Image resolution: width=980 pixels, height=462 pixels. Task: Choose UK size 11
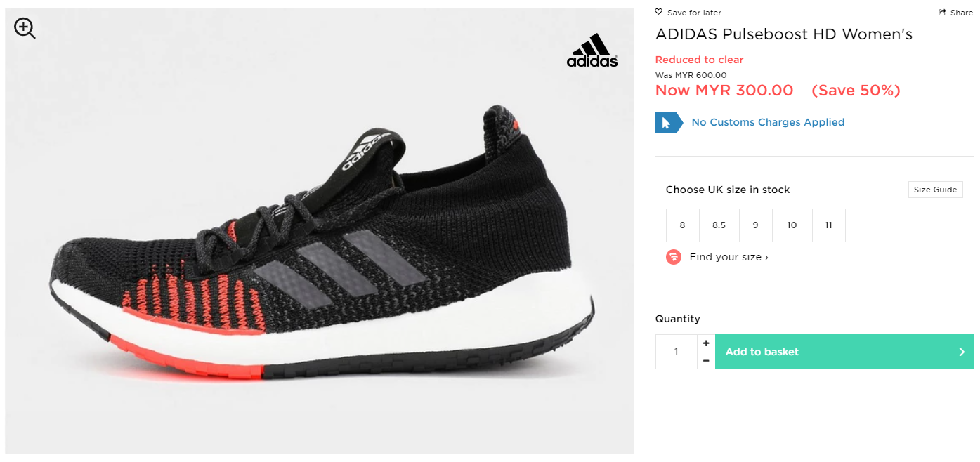tap(828, 225)
